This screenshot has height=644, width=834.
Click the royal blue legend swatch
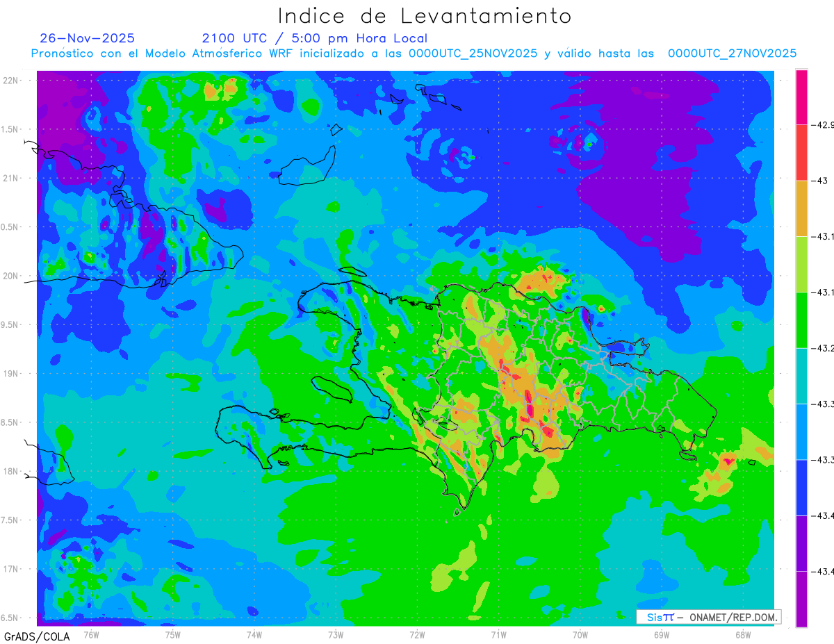click(x=801, y=487)
